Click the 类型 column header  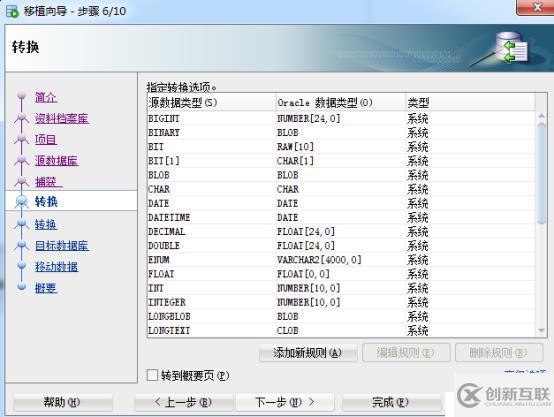tap(470, 102)
